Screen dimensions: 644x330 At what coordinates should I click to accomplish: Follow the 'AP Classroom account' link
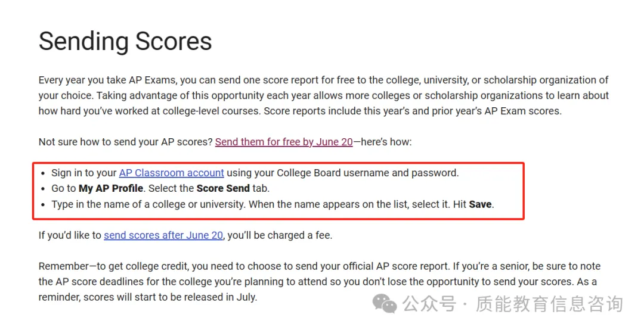point(172,173)
